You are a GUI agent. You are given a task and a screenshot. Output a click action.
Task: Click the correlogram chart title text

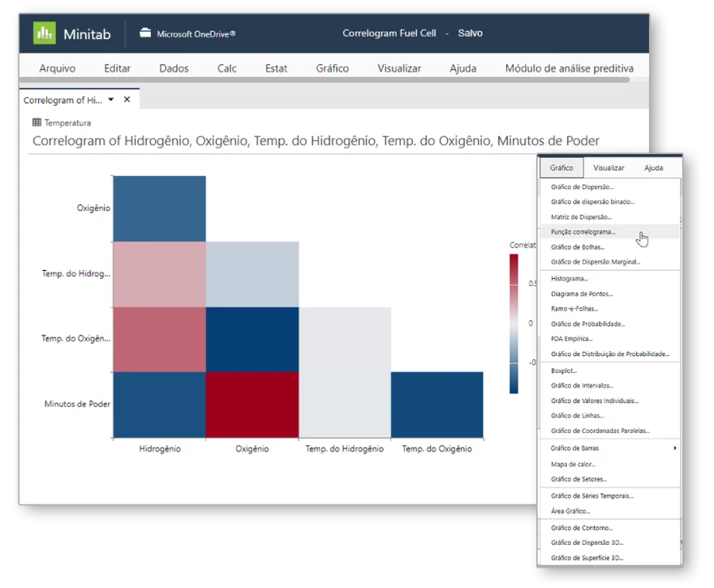point(316,140)
